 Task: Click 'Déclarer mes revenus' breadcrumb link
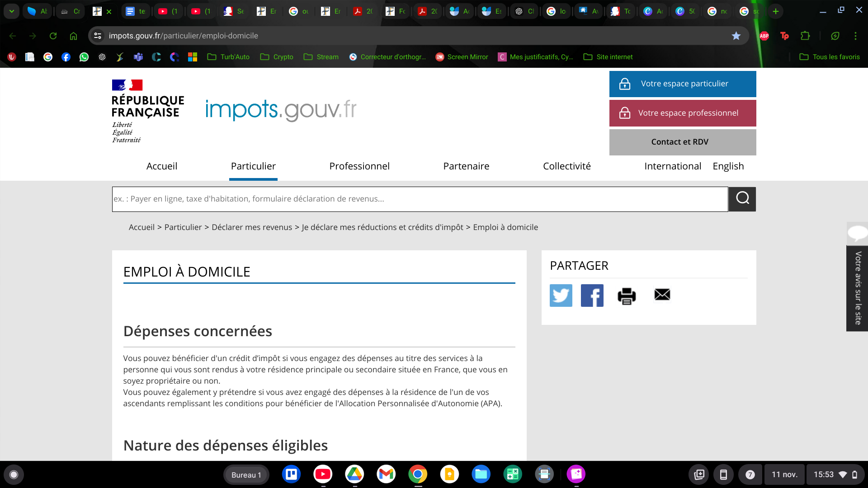(252, 227)
